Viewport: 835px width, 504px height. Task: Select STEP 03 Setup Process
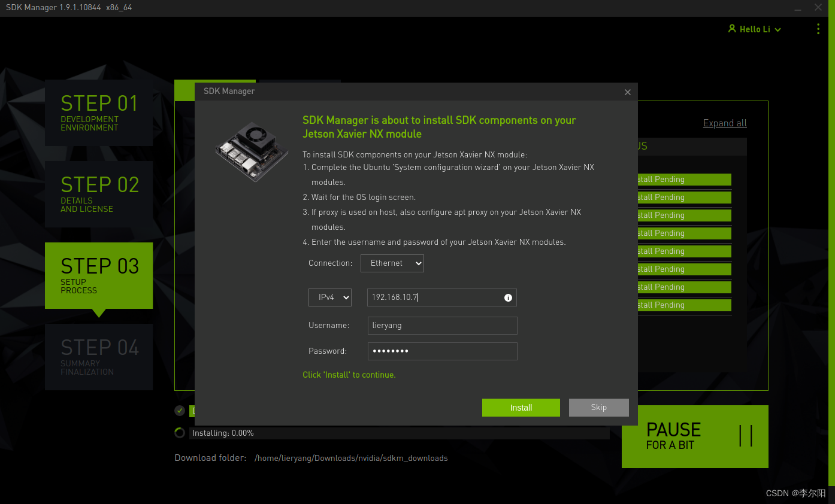point(99,275)
